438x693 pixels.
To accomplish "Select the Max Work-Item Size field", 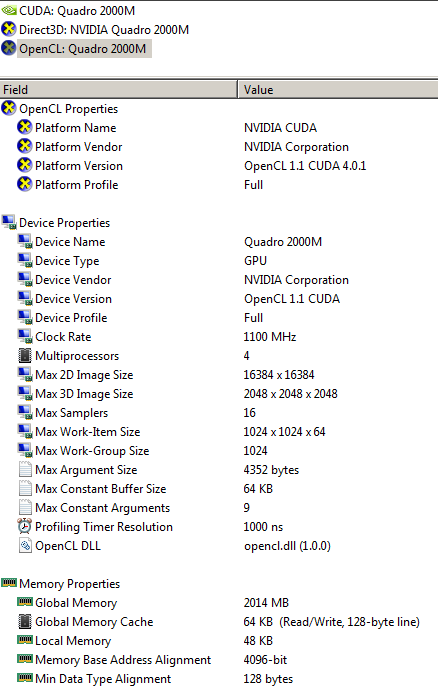I will click(88, 432).
